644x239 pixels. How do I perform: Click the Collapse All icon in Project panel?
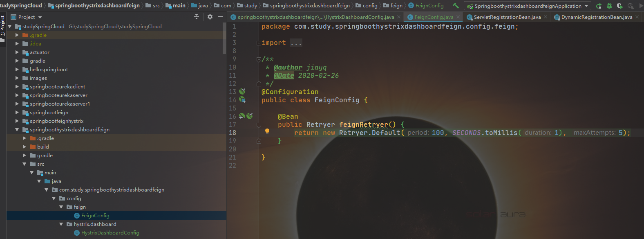tap(197, 17)
